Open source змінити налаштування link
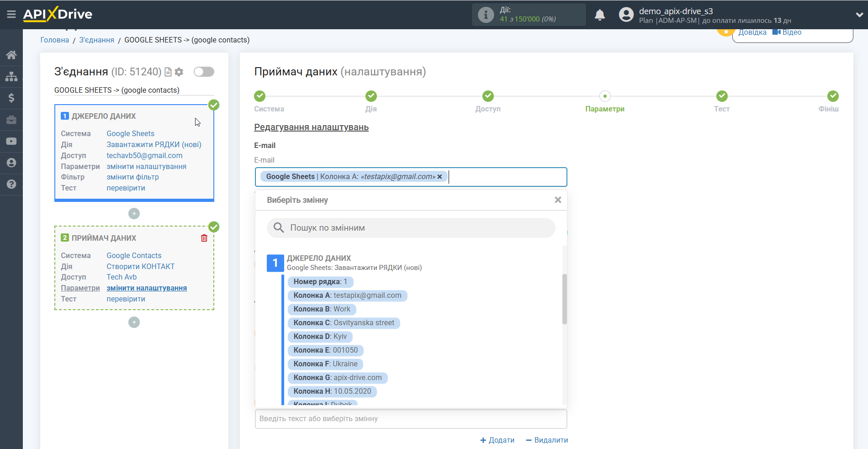Image resolution: width=868 pixels, height=449 pixels. point(146,166)
